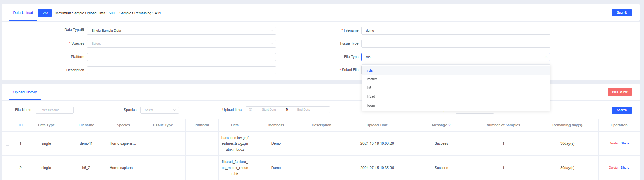This screenshot has width=644, height=180.
Task: Click the calendar icon in Upload time
Action: [250, 110]
